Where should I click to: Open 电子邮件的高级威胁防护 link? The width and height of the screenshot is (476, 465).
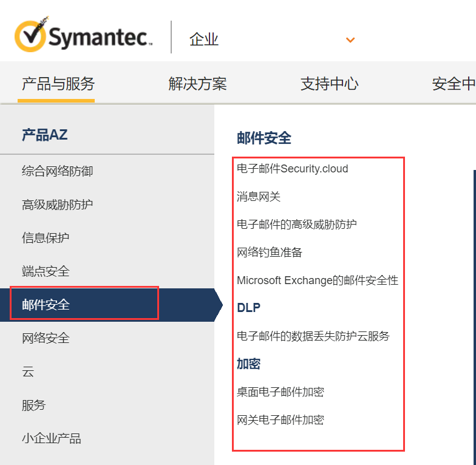click(x=296, y=225)
